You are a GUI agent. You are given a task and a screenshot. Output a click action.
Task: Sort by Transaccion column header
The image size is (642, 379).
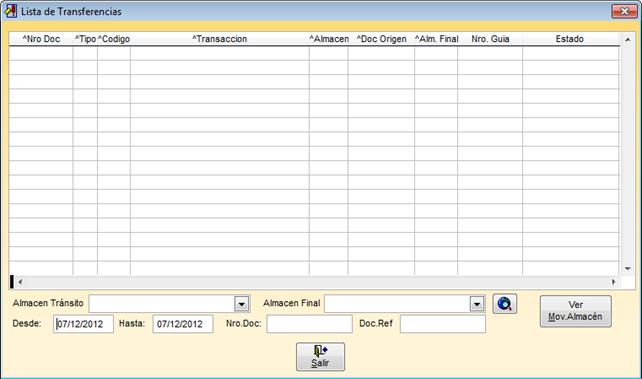click(x=219, y=39)
